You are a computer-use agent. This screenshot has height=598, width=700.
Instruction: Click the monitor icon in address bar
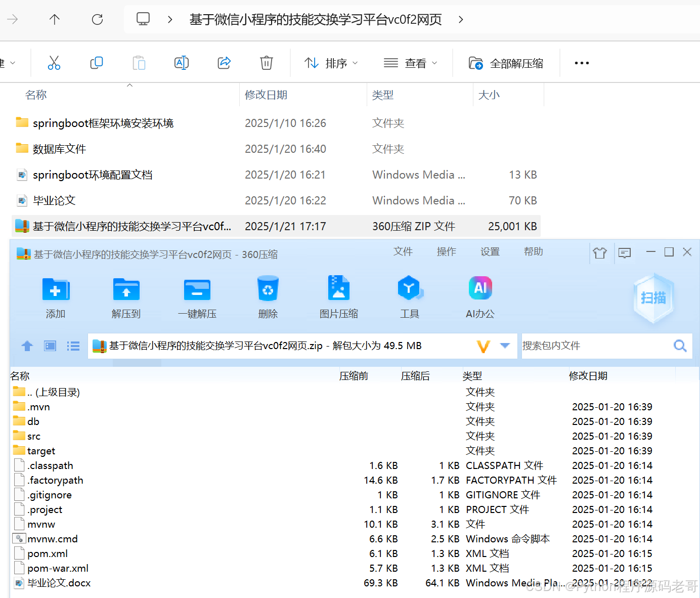point(143,19)
